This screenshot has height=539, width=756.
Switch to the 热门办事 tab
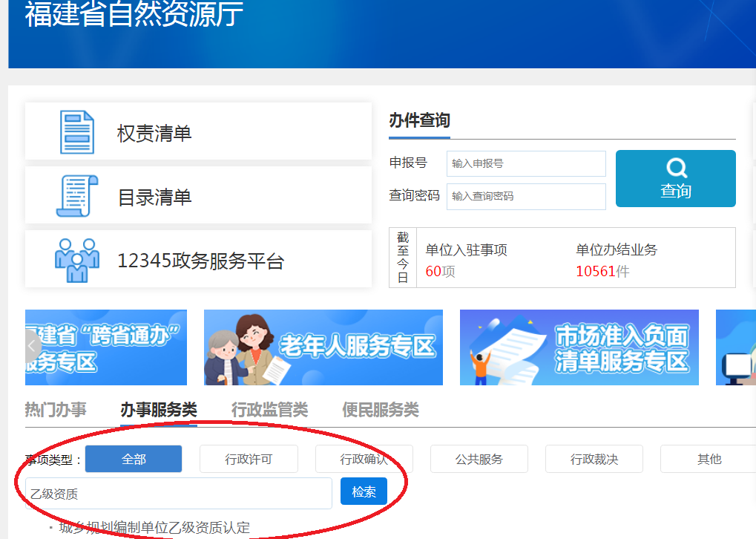pyautogui.click(x=56, y=410)
